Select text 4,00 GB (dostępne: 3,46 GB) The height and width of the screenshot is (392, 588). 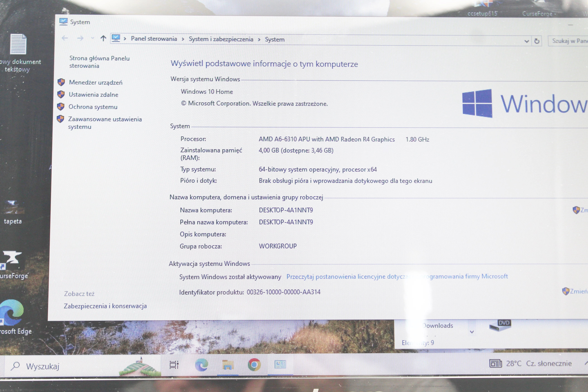pos(296,151)
